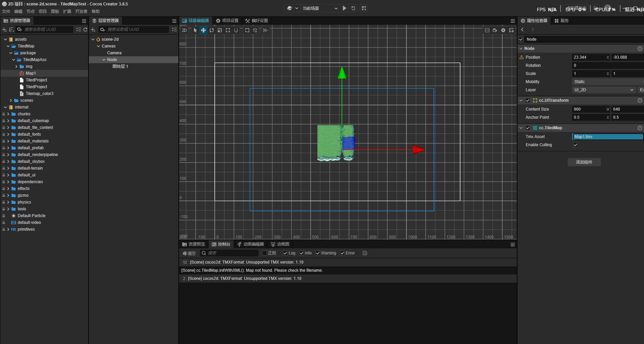644x344 pixels.
Task: Refresh the assets panel
Action: 85,30
